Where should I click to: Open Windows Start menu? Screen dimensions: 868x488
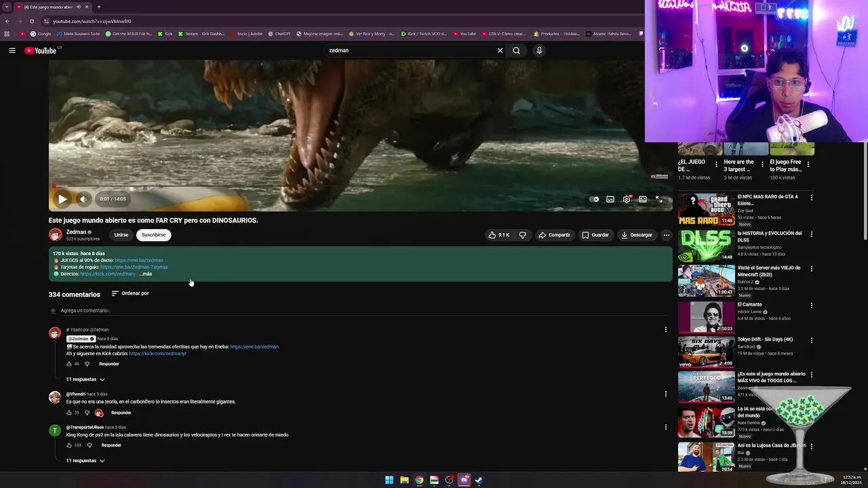389,480
